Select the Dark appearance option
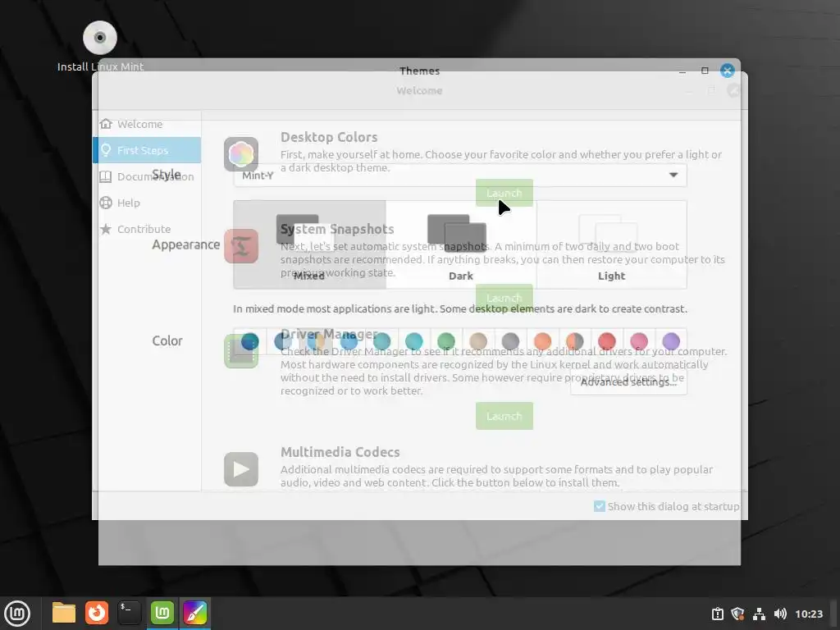 [x=461, y=244]
